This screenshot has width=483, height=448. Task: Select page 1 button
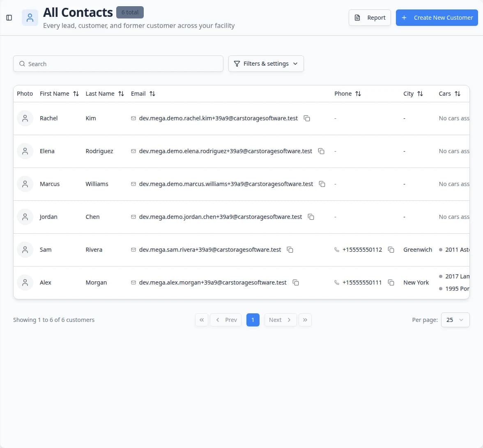click(x=253, y=320)
